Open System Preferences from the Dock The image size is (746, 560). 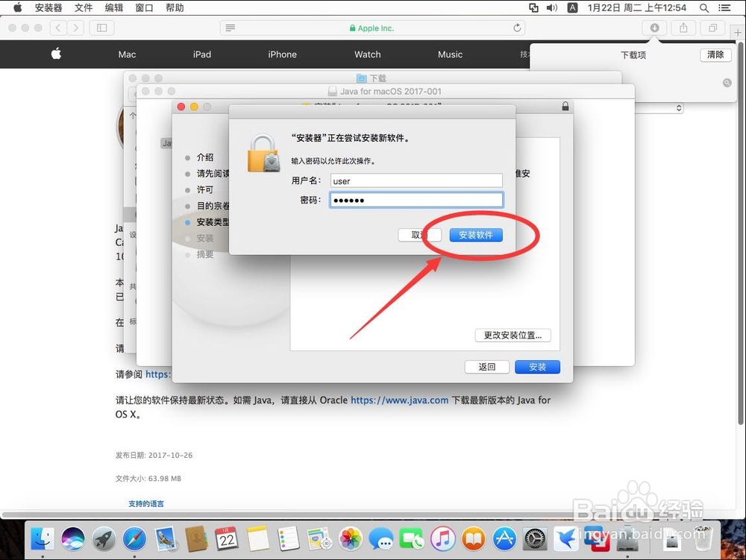(534, 538)
